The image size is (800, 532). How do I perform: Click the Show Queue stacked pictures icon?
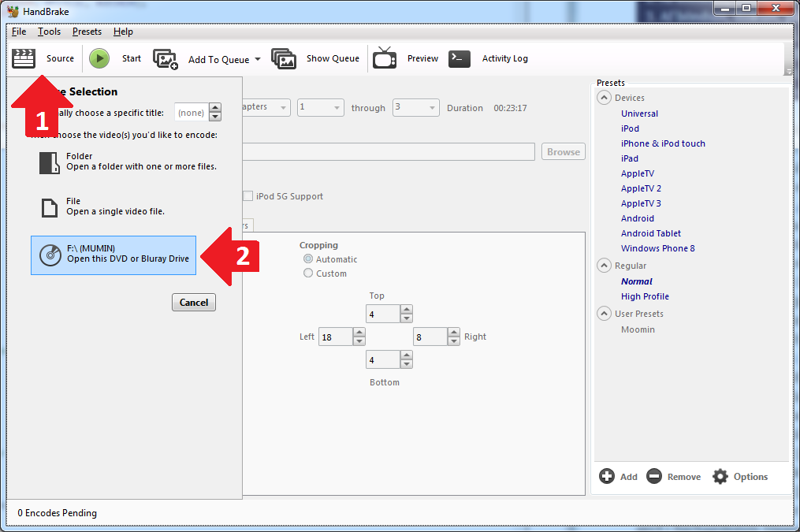[284, 59]
